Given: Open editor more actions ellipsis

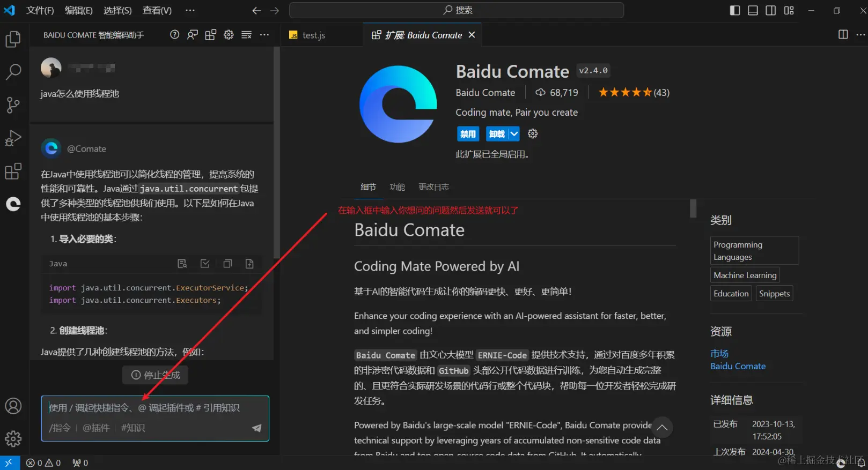Looking at the screenshot, I should click(x=860, y=35).
